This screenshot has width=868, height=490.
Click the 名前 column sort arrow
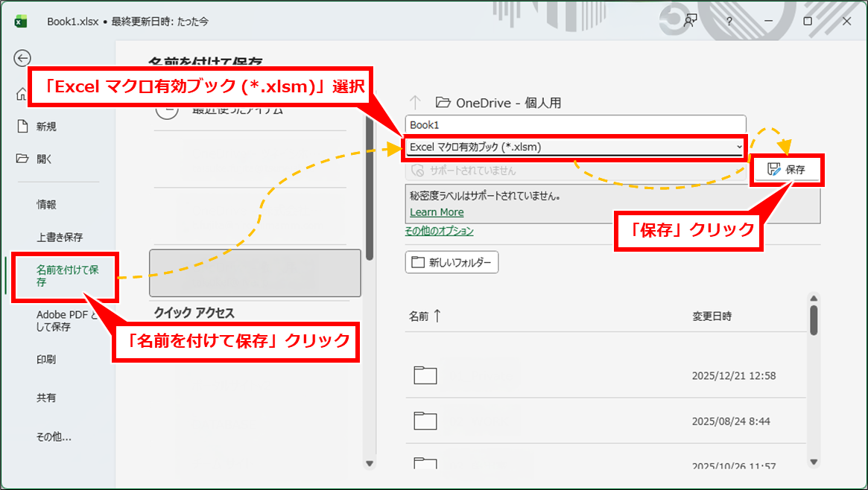click(437, 316)
